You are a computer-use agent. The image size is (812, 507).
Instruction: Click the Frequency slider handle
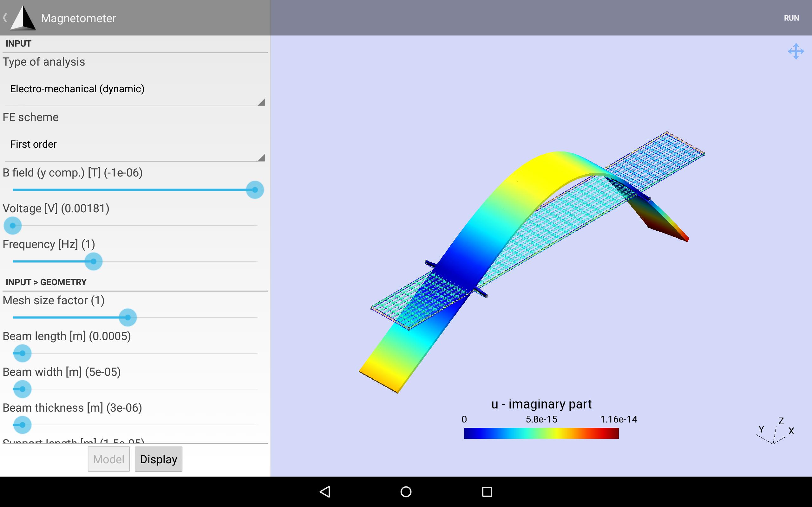94,261
